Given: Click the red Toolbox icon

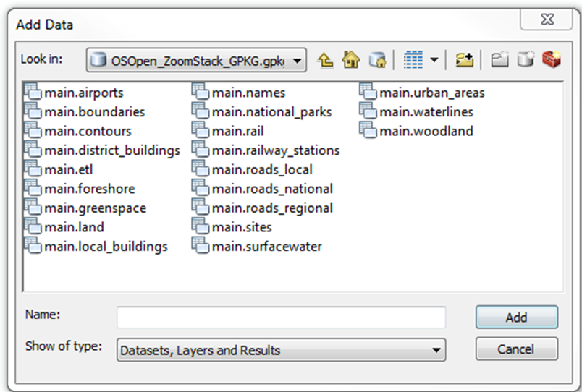Looking at the screenshot, I should [552, 59].
